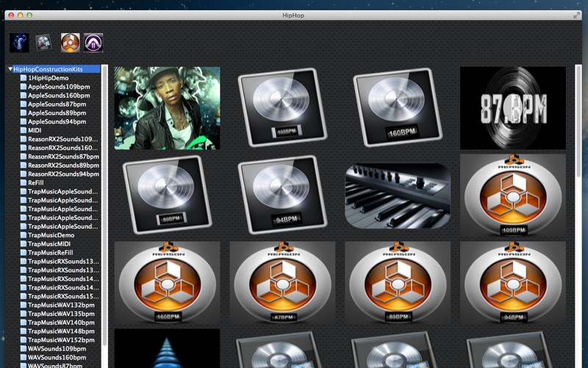Select AppleSounds87bpm folder
Viewport: 588px width, 368px height.
(57, 104)
